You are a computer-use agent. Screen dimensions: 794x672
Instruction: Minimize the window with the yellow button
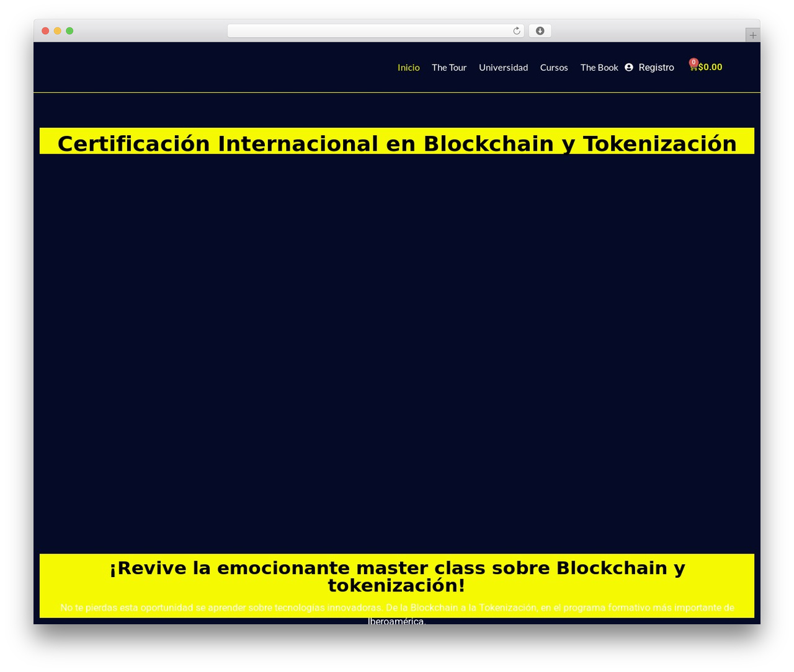pos(57,31)
